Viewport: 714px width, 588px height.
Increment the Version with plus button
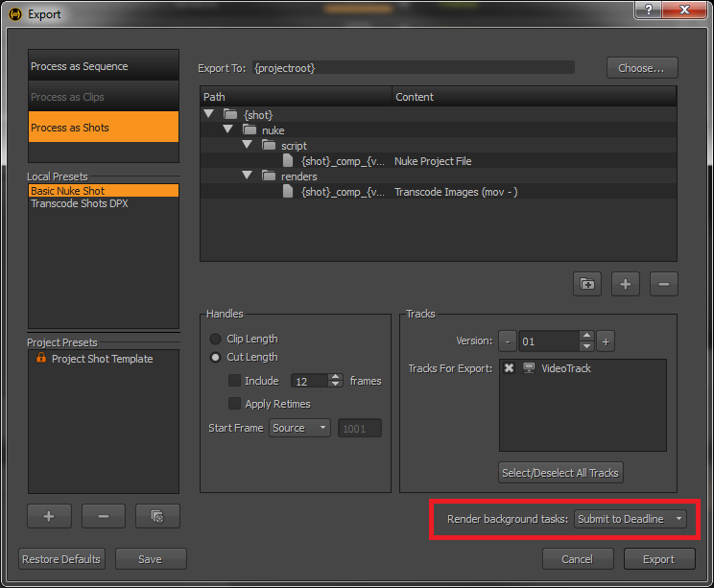[x=606, y=341]
